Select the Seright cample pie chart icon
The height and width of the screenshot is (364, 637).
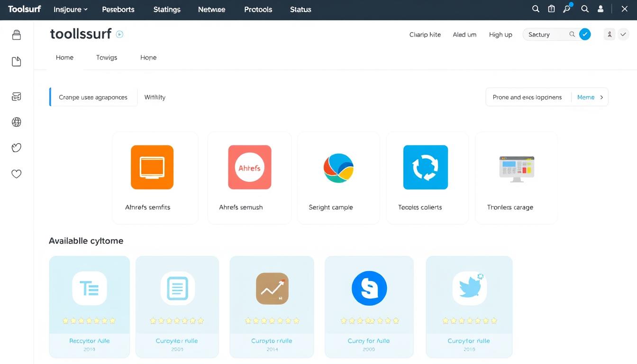[338, 167]
